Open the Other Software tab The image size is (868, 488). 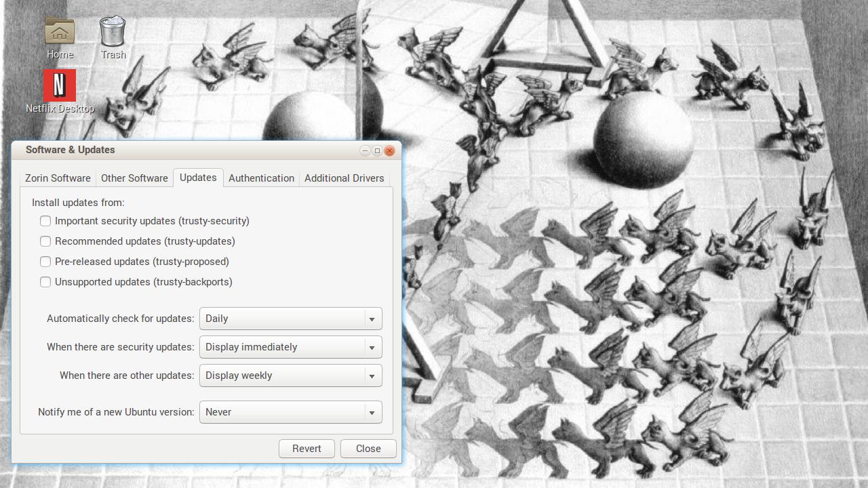click(x=134, y=178)
